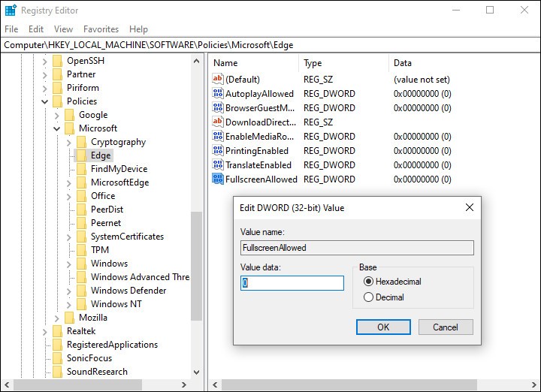Select the Peernet key
Viewport: 541px width, 392px height.
click(x=106, y=223)
